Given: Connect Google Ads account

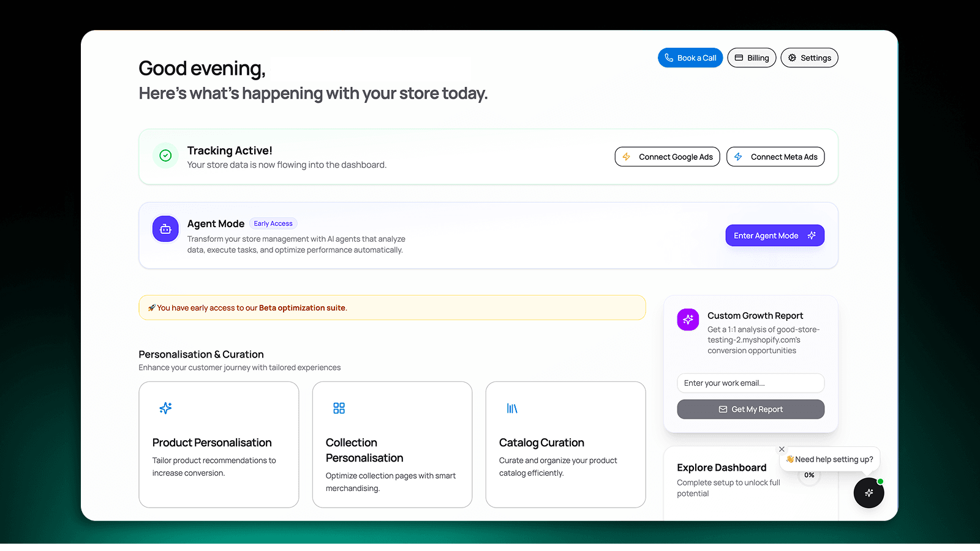Looking at the screenshot, I should [667, 157].
